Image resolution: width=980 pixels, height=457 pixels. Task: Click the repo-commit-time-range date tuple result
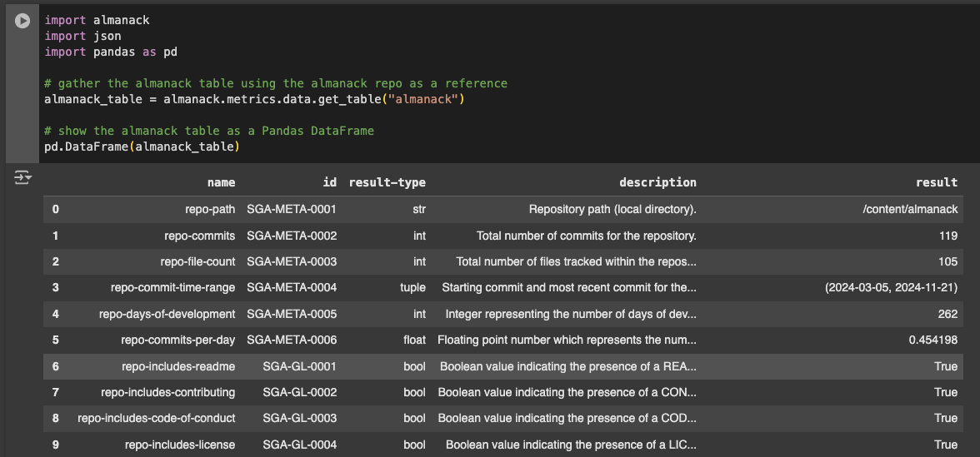click(x=891, y=288)
